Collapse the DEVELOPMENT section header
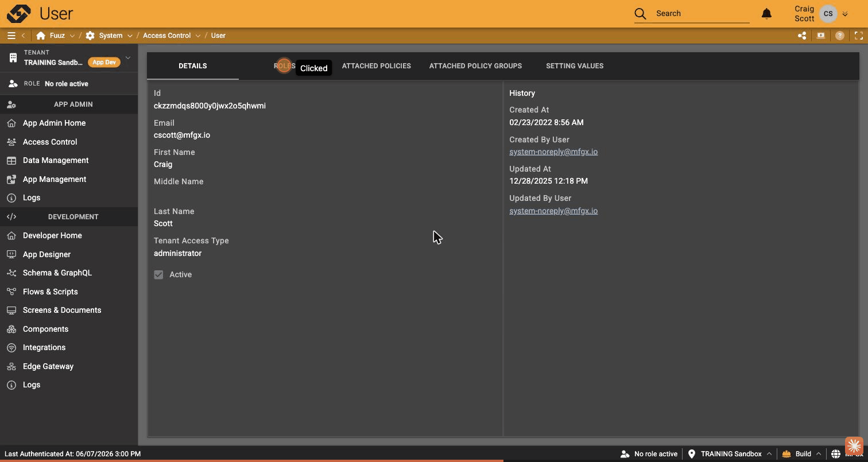 pyautogui.click(x=69, y=217)
